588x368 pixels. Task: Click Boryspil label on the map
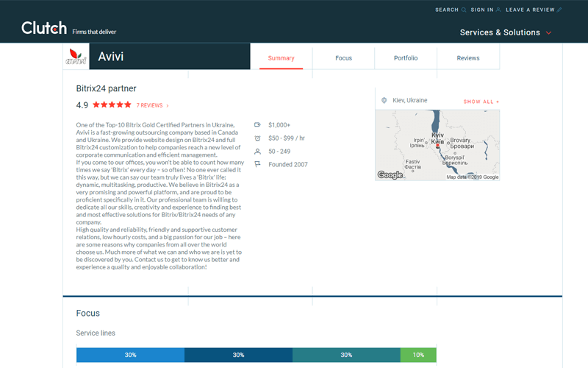click(x=455, y=160)
